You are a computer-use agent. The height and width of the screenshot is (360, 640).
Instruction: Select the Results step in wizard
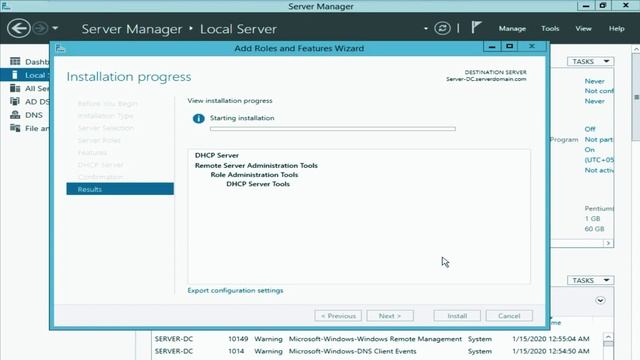tap(120, 189)
